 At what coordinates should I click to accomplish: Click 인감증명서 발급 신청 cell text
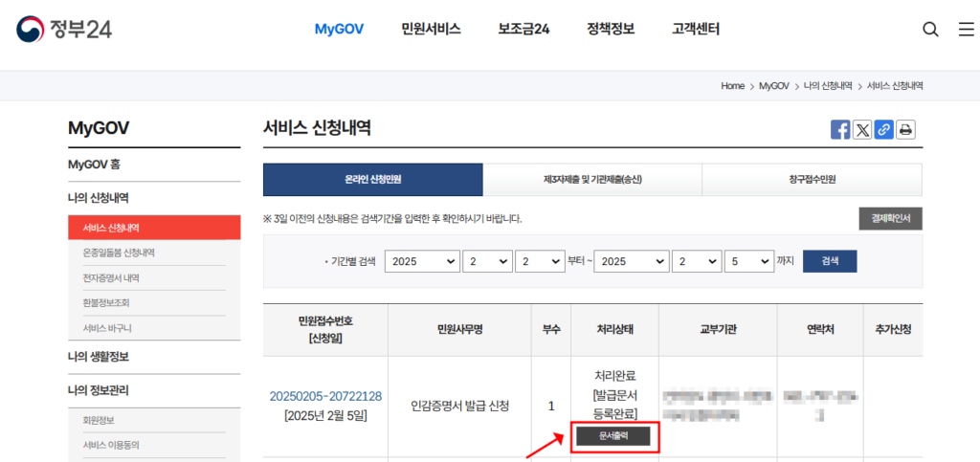[x=460, y=407]
